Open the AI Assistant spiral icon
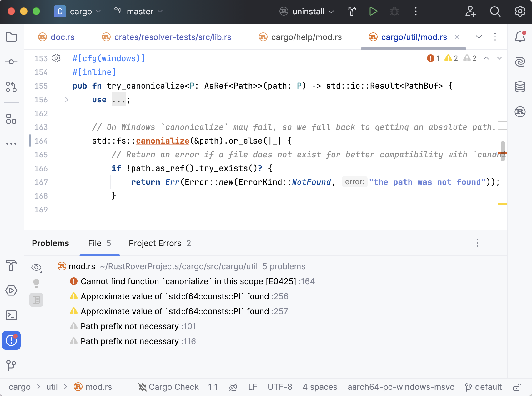The image size is (532, 396). click(x=520, y=62)
